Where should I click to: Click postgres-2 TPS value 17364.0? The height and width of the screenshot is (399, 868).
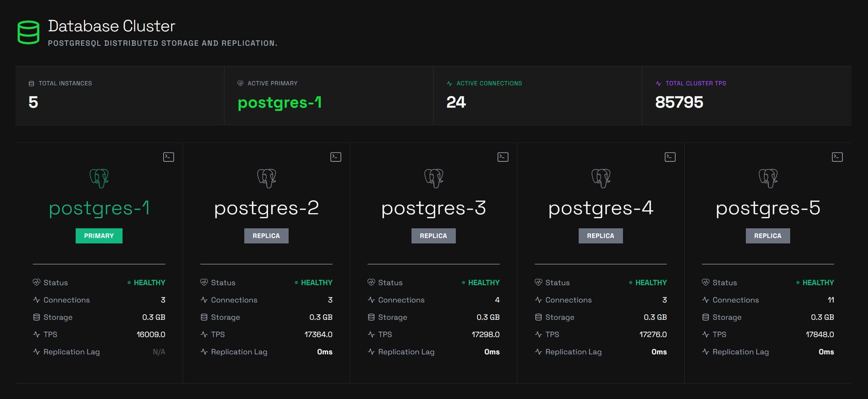318,335
